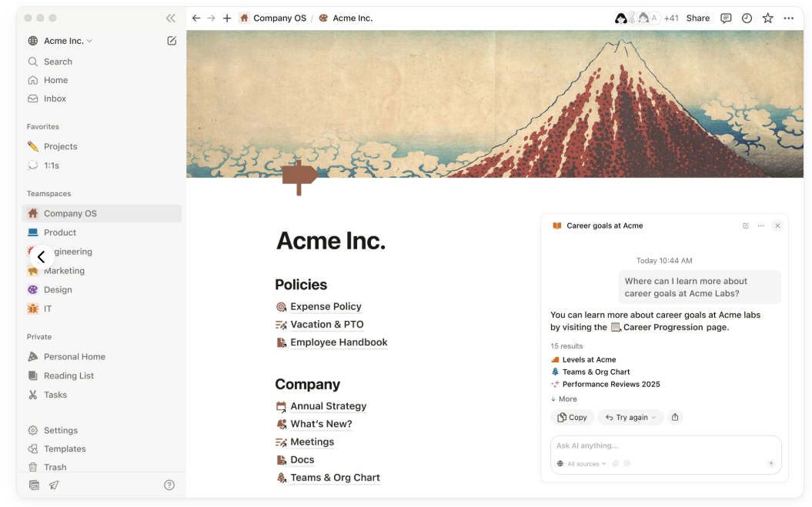Mention with @ icon in AI input

pyautogui.click(x=627, y=463)
